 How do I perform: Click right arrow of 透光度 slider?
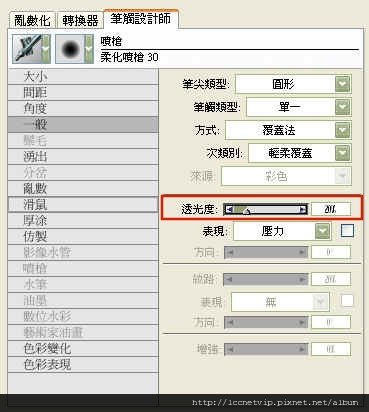click(x=302, y=209)
